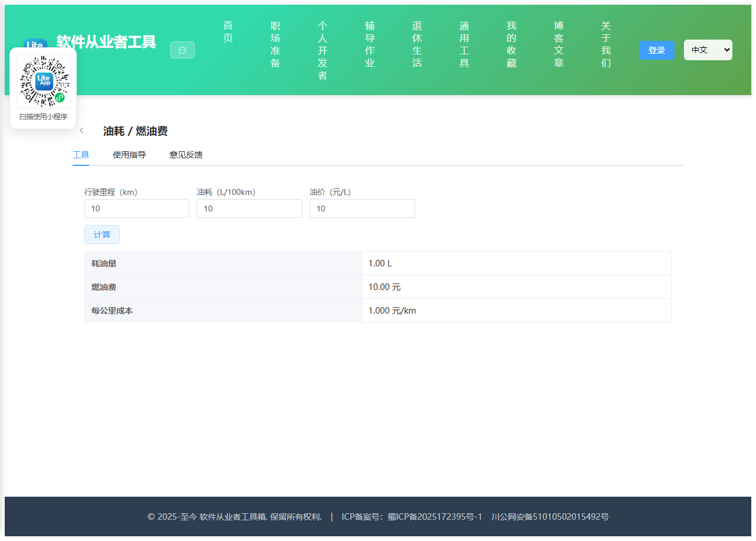Click the 1.00 L result value
Screen dimensions: 756x541
[380, 263]
